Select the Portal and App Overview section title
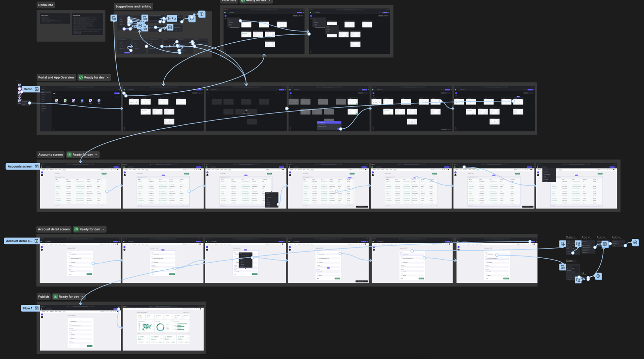The width and height of the screenshot is (644, 359). point(56,78)
